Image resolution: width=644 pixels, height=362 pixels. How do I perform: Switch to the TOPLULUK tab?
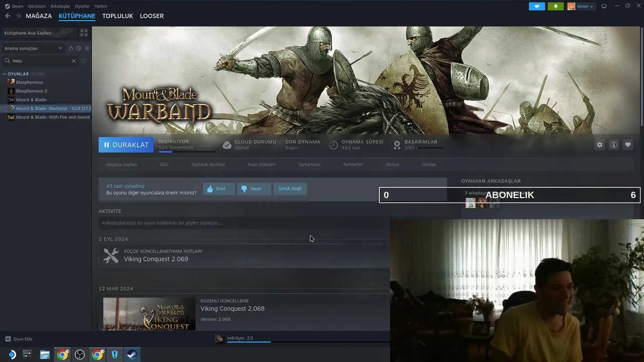(118, 16)
